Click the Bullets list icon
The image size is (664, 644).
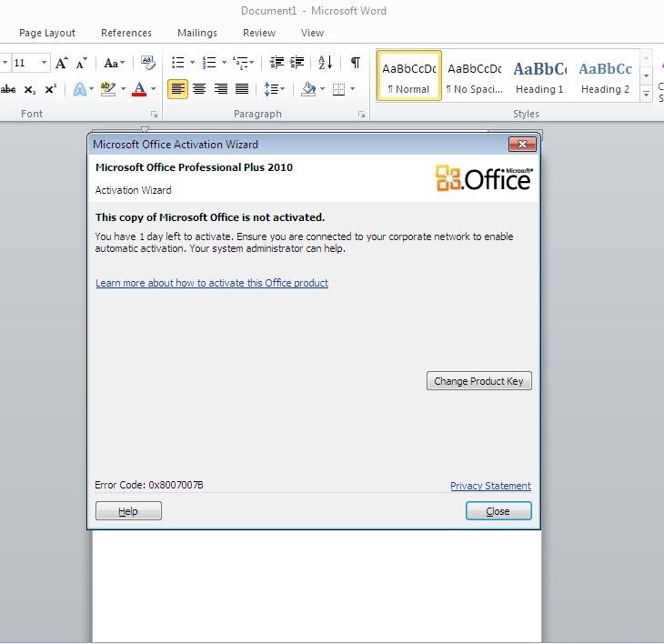pyautogui.click(x=178, y=63)
